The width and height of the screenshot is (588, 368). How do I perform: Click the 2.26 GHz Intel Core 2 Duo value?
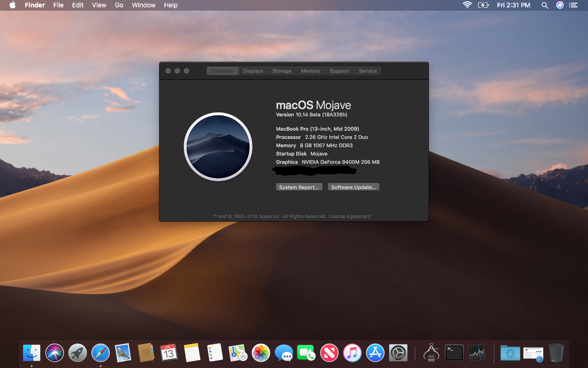pyautogui.click(x=336, y=137)
